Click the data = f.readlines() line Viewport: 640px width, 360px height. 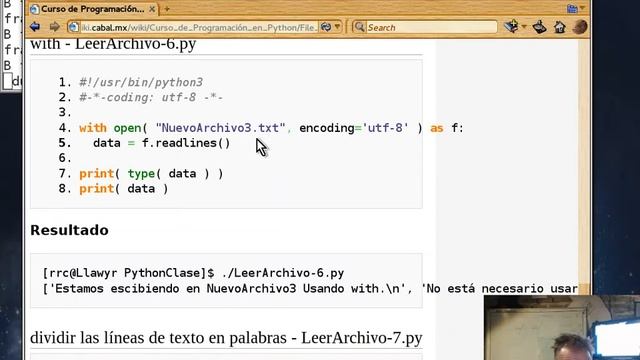click(x=162, y=143)
